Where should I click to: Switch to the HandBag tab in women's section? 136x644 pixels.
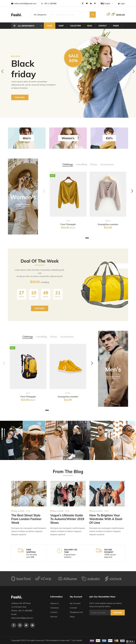click(81, 165)
